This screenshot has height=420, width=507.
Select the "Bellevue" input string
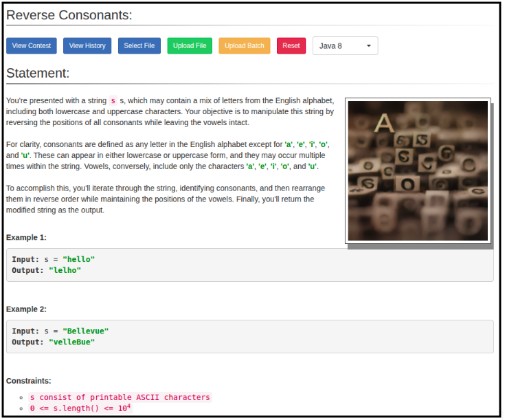pyautogui.click(x=85, y=331)
